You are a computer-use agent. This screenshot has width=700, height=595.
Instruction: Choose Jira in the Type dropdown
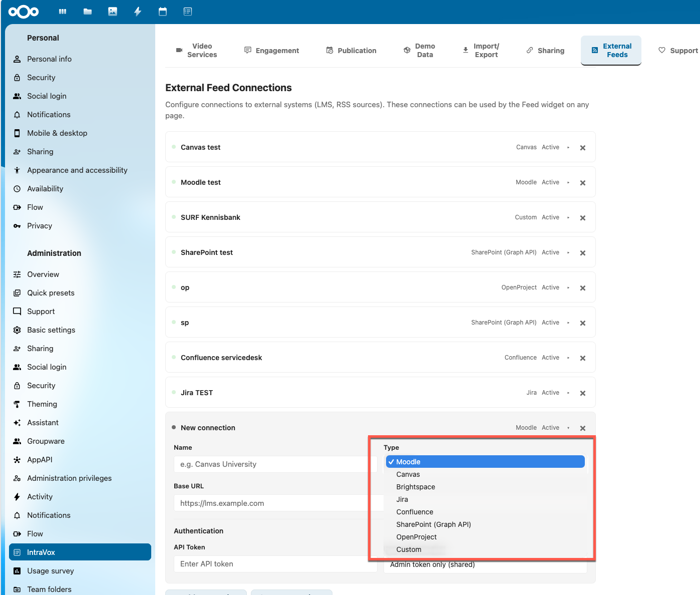[x=485, y=499]
